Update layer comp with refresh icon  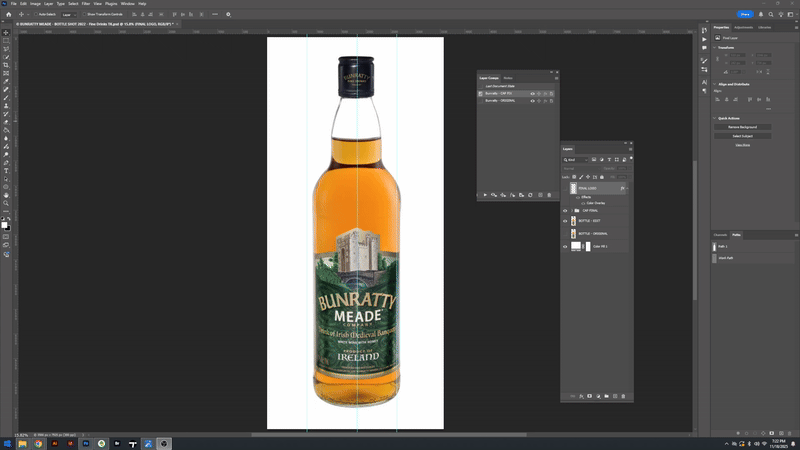tap(531, 195)
